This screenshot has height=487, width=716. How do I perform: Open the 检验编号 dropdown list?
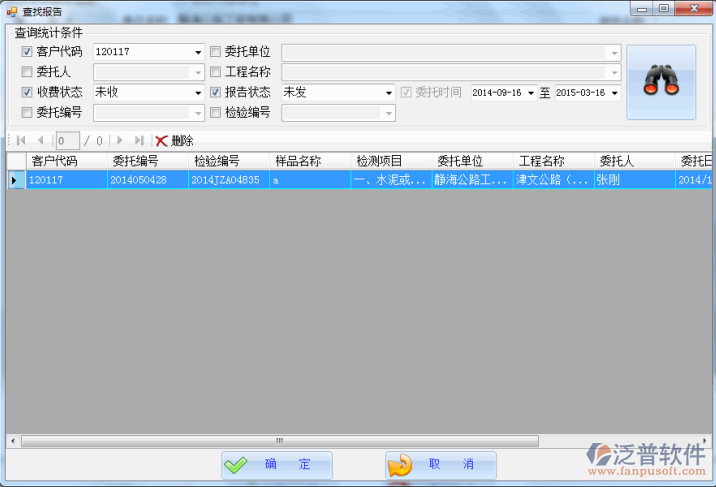tap(389, 113)
